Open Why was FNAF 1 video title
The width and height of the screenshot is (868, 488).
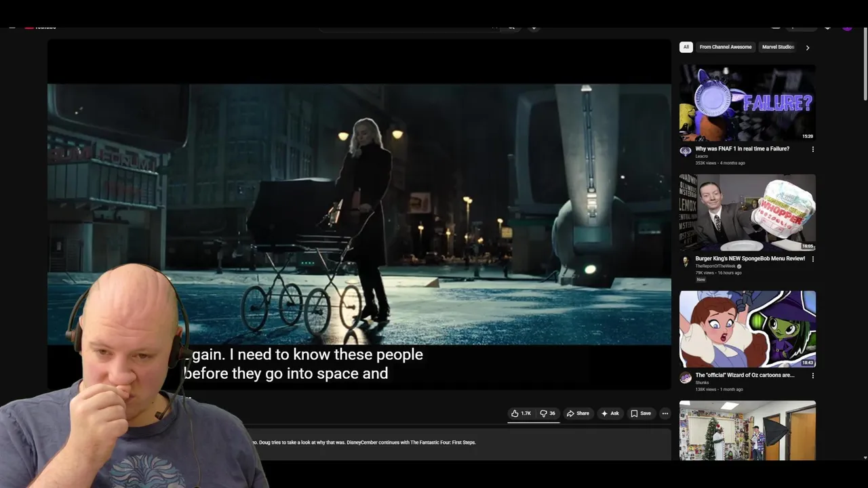[x=742, y=148]
